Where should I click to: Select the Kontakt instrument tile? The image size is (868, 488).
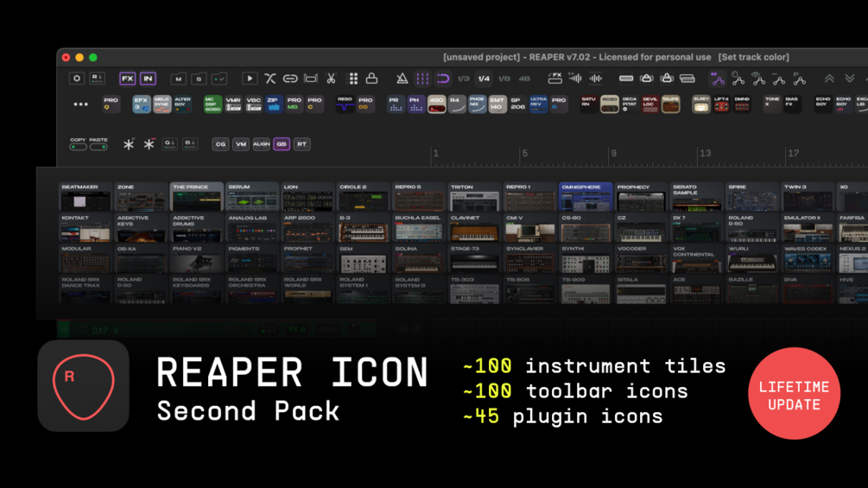click(x=86, y=227)
